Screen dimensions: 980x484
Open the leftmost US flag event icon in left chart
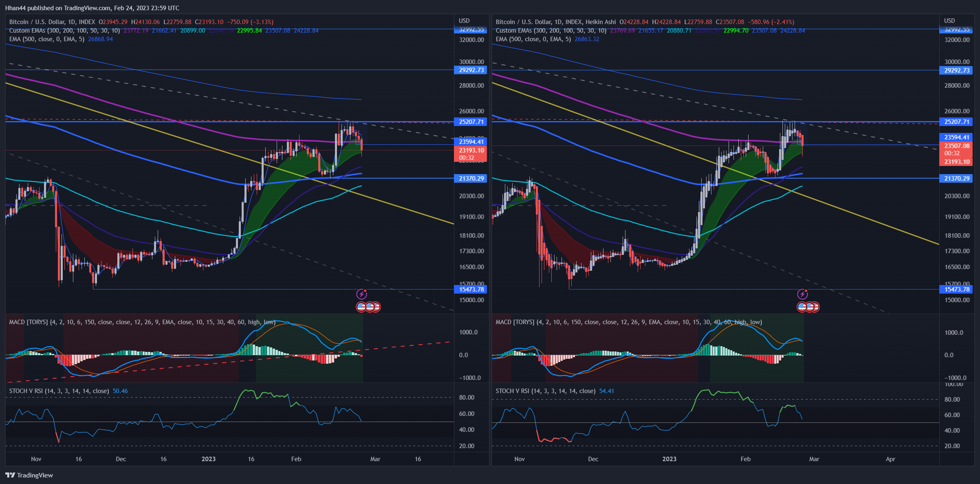pyautogui.click(x=361, y=307)
